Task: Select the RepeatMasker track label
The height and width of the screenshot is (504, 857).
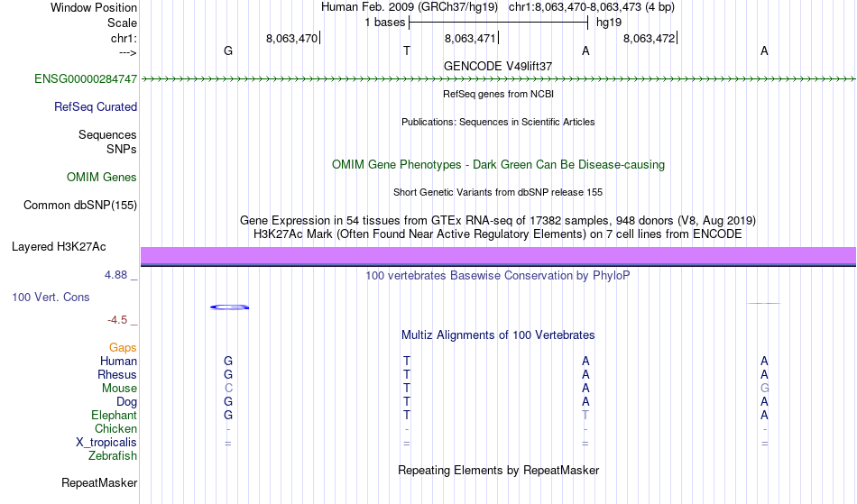Action: (x=99, y=482)
